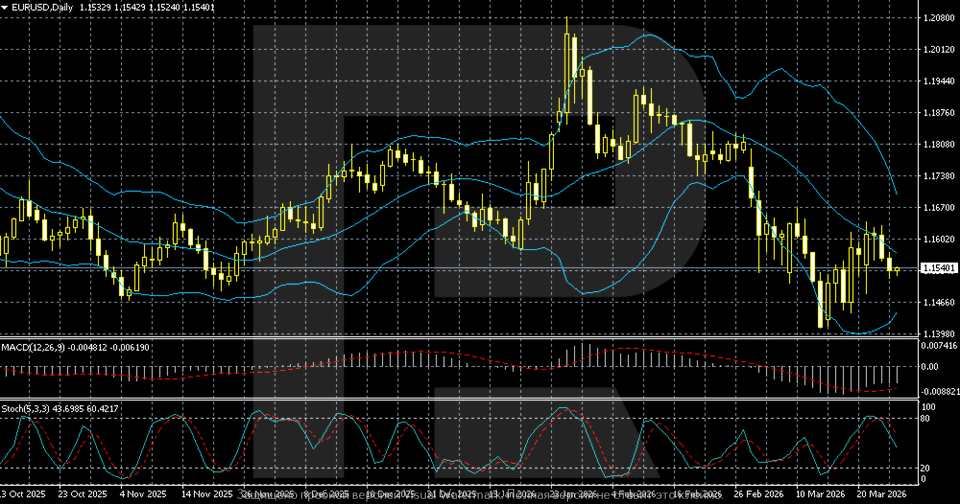Viewport: 960px width, 504px height.
Task: Click the Stochastic 20 level label
Action: tap(927, 468)
